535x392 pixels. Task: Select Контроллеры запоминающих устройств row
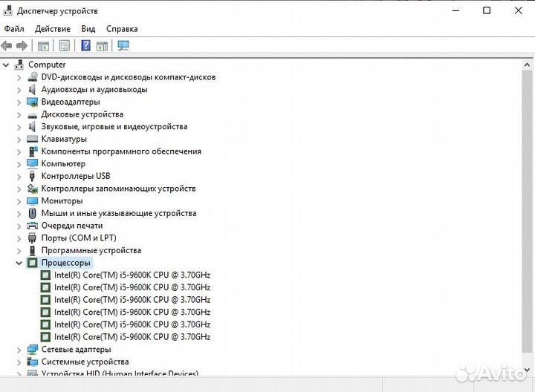(118, 188)
